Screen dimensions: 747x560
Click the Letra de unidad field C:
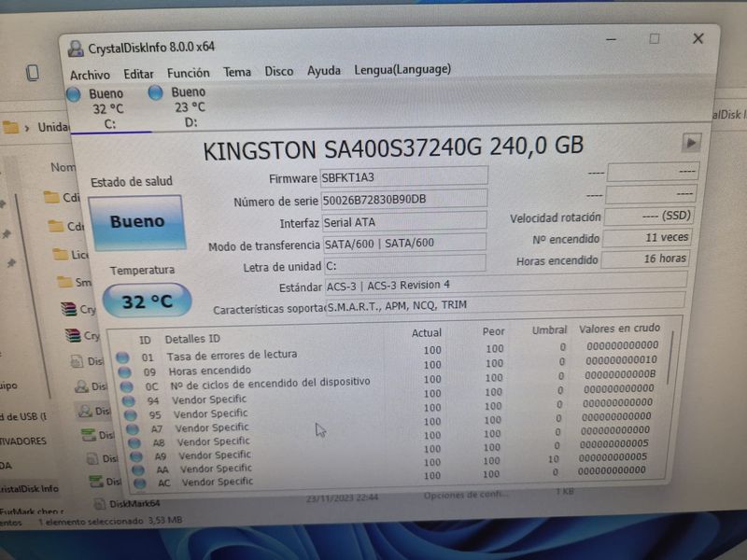click(x=405, y=265)
